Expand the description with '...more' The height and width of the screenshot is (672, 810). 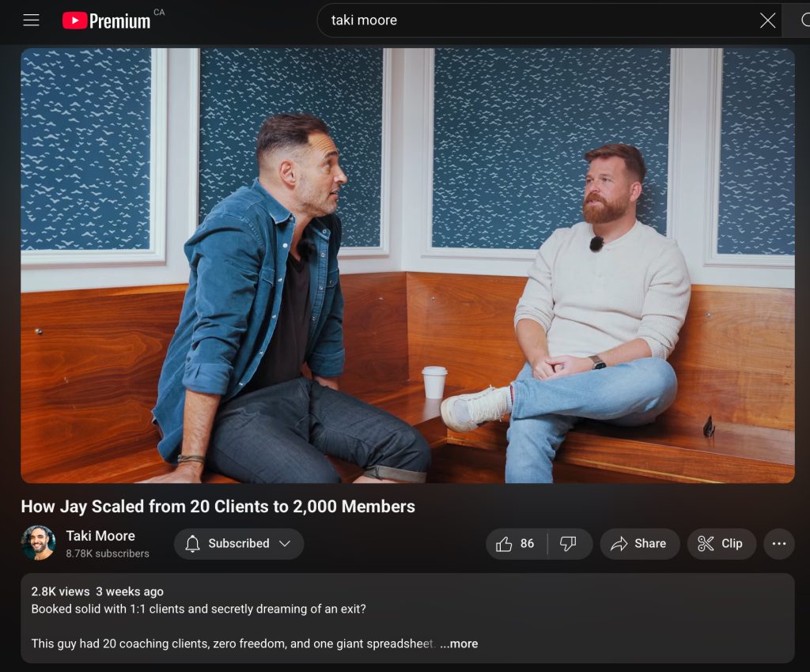459,644
